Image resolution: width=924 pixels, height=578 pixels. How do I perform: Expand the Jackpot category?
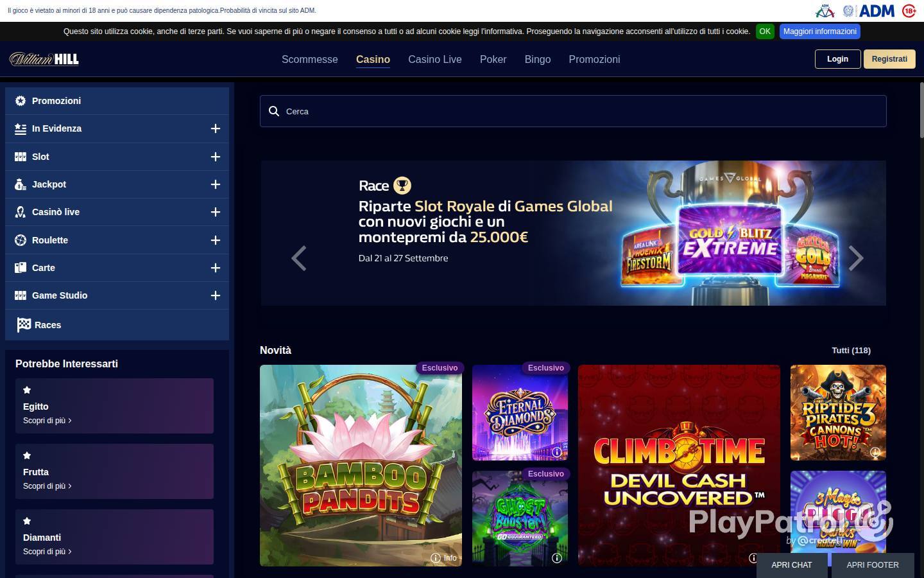pyautogui.click(x=216, y=184)
